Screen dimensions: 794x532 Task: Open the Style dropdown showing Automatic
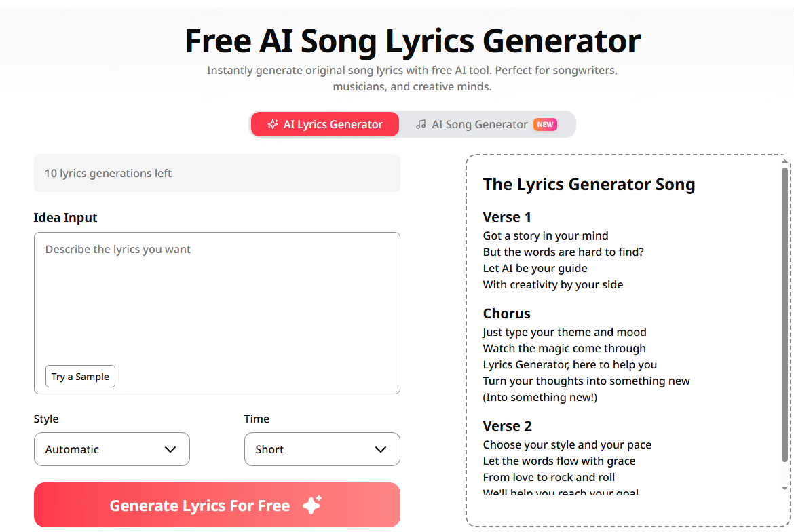(x=111, y=449)
